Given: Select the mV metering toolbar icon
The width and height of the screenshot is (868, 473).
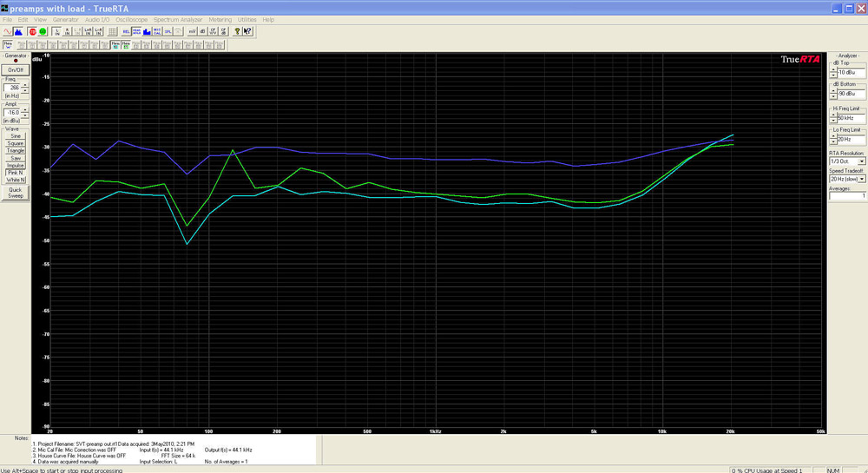Looking at the screenshot, I should pyautogui.click(x=192, y=31).
